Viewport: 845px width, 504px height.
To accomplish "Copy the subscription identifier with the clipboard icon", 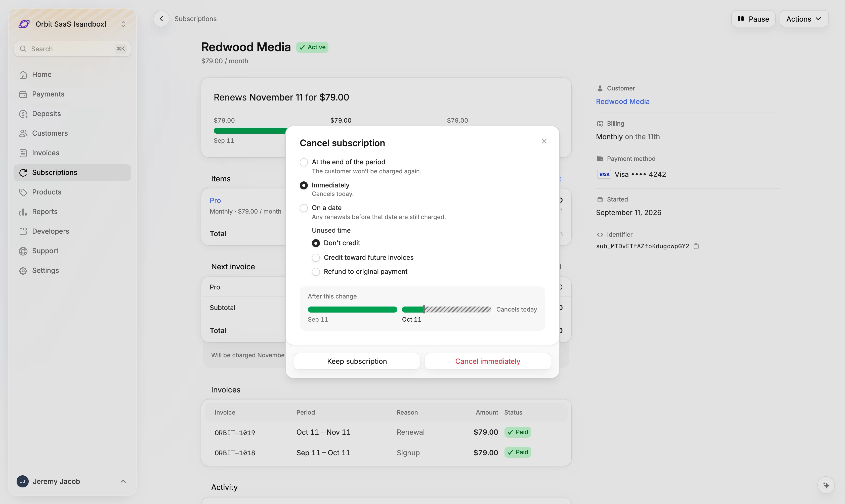I will pyautogui.click(x=696, y=246).
